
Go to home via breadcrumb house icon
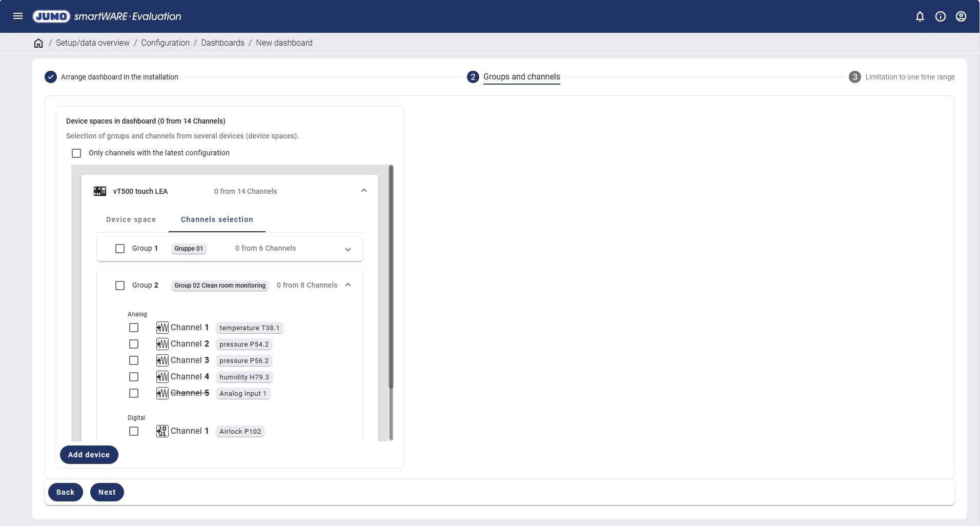[38, 43]
